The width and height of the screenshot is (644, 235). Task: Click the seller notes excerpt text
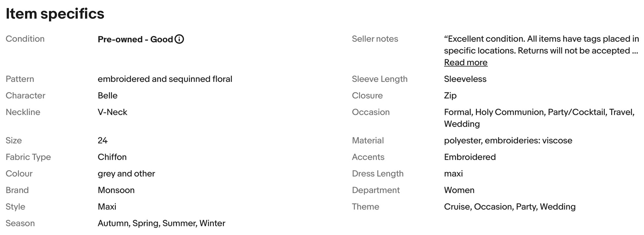(541, 45)
